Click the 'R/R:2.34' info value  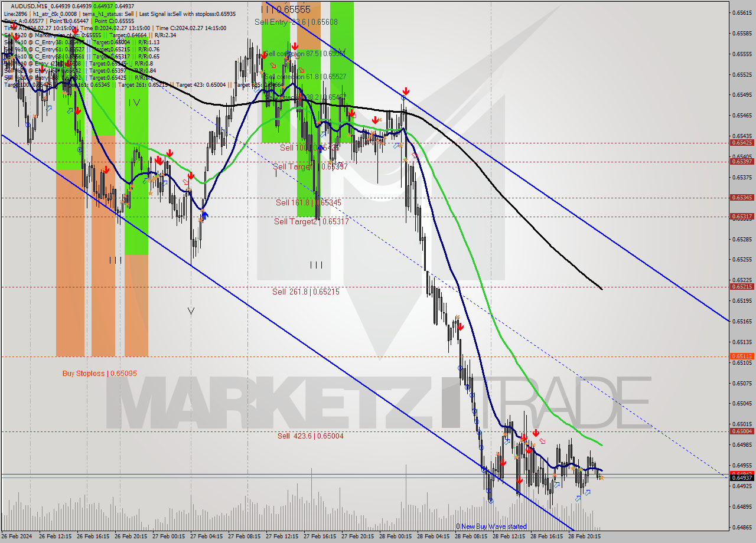pos(164,35)
